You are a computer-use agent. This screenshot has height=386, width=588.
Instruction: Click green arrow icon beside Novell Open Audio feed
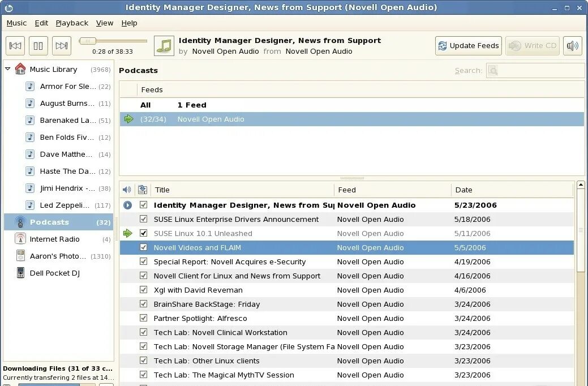[128, 119]
